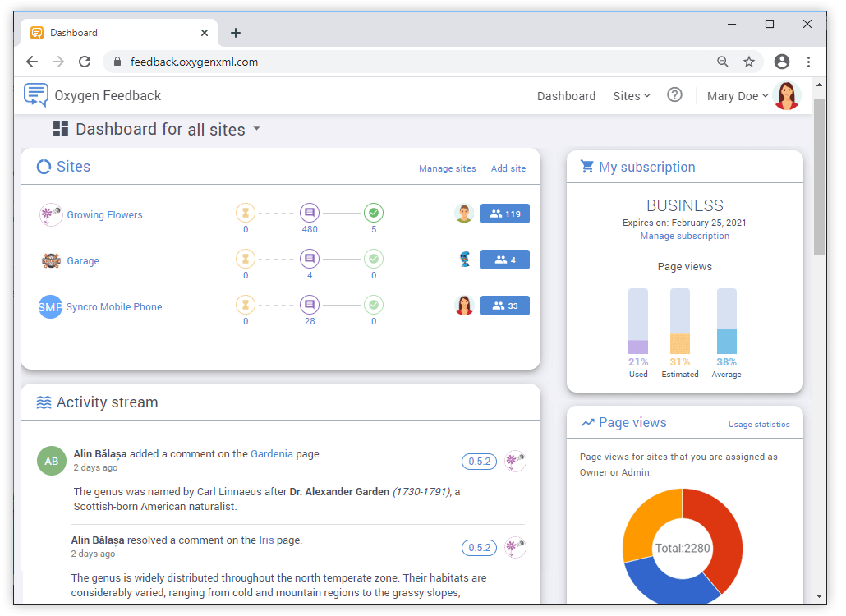Click the Syncro Mobile Phone owner avatar
The image size is (846, 616).
[464, 306]
